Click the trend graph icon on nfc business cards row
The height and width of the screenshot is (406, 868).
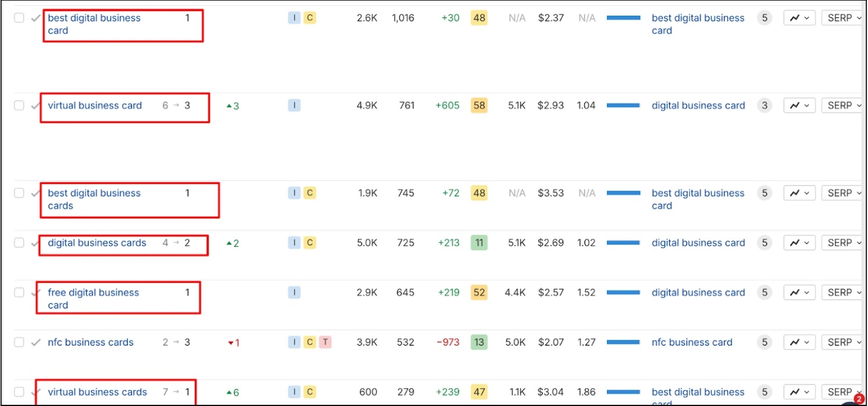click(799, 342)
